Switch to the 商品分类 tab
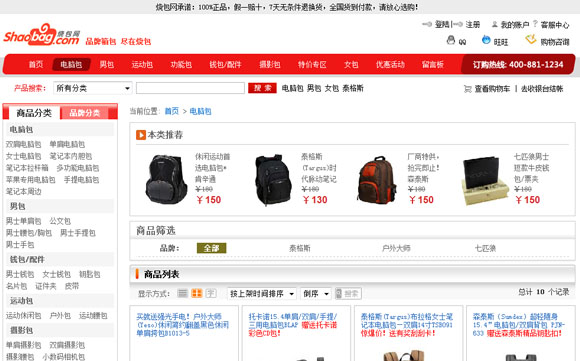Screen dimensions: 580x361 coord(34,113)
